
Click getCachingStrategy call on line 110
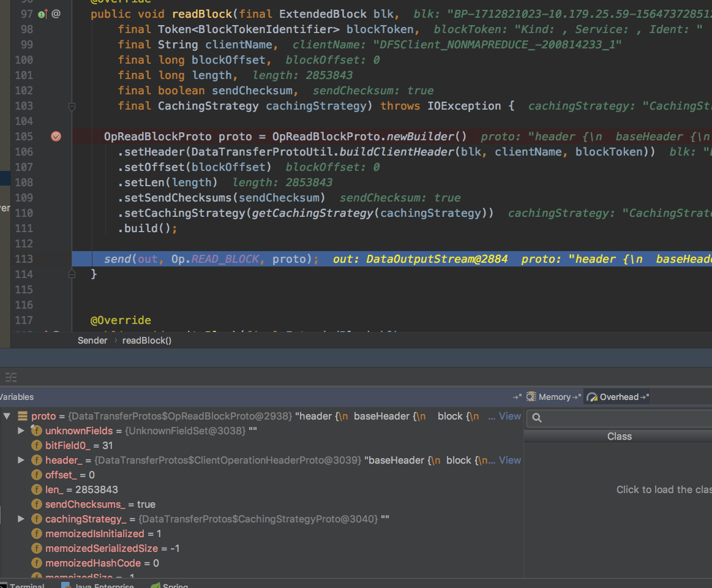pos(312,213)
